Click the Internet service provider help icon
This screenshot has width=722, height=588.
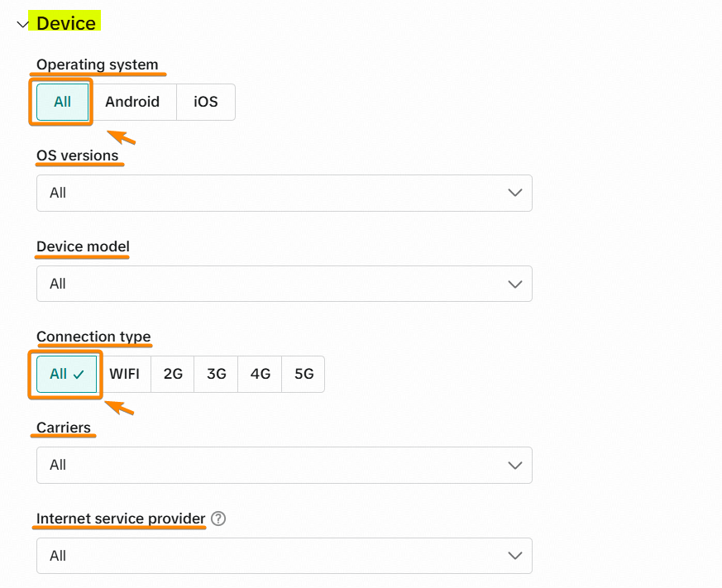click(218, 519)
